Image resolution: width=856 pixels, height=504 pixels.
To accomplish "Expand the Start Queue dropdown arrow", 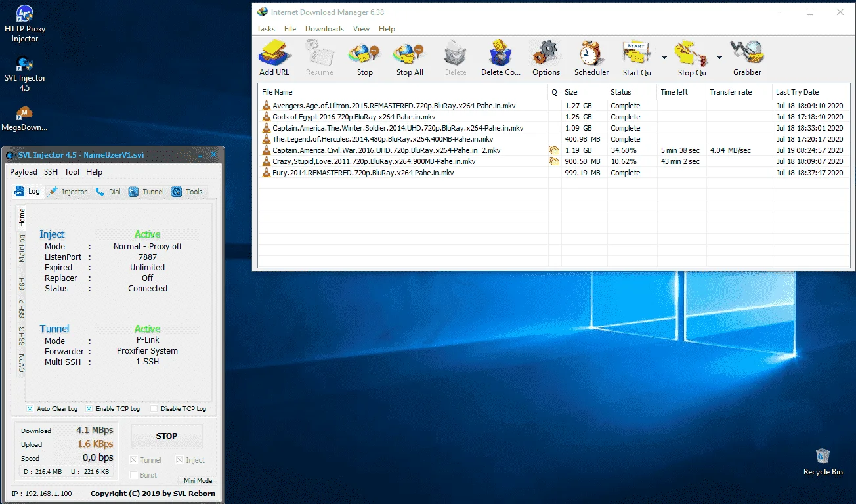I will (664, 58).
